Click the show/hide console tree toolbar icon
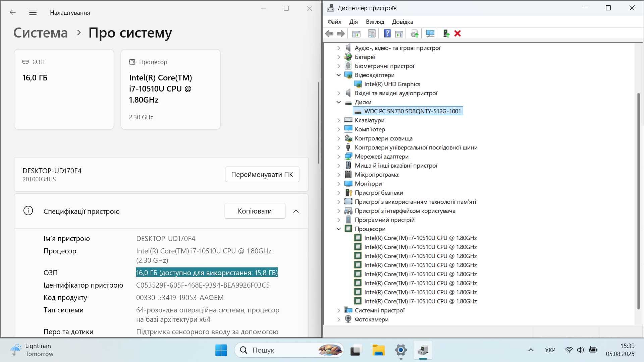Screen dimensions: 644x362 pyautogui.click(x=356, y=34)
